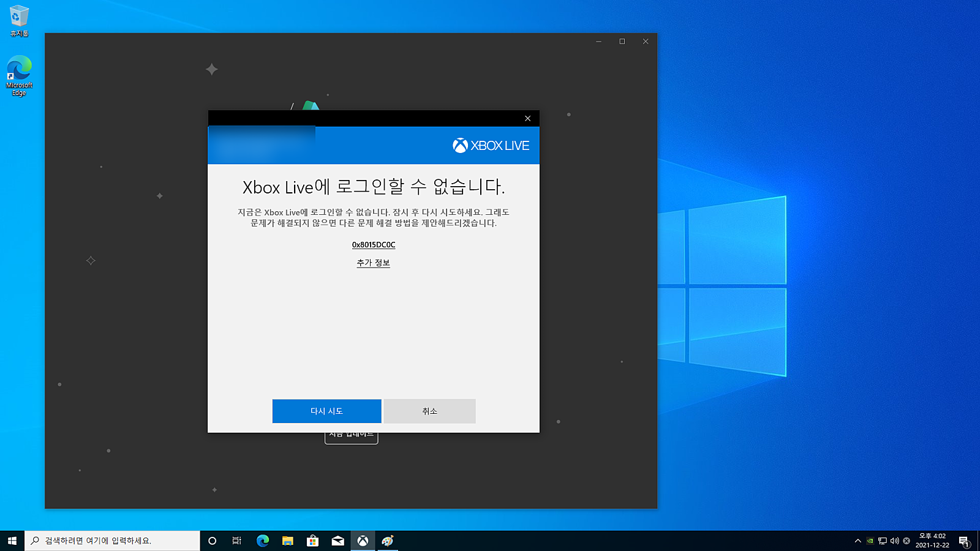Open the Recycle Bin (휴지통) desktop icon
This screenshot has height=551, width=980.
(19, 21)
